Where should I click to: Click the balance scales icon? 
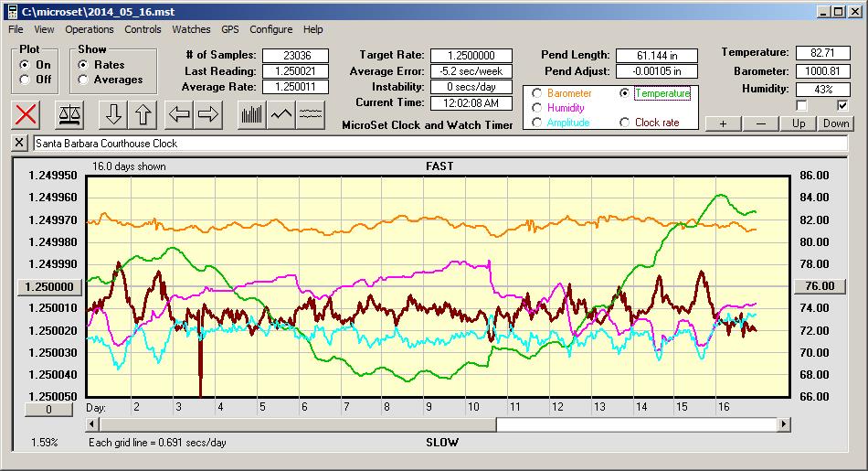[69, 114]
